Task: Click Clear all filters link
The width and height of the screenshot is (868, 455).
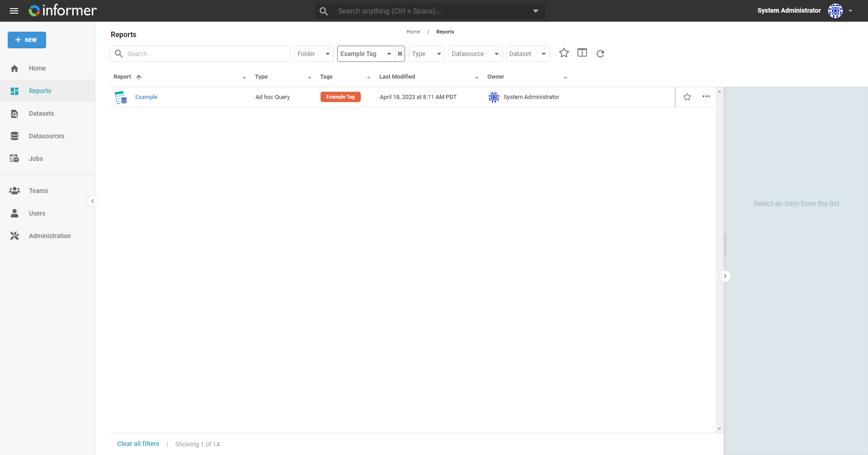Action: pyautogui.click(x=138, y=444)
